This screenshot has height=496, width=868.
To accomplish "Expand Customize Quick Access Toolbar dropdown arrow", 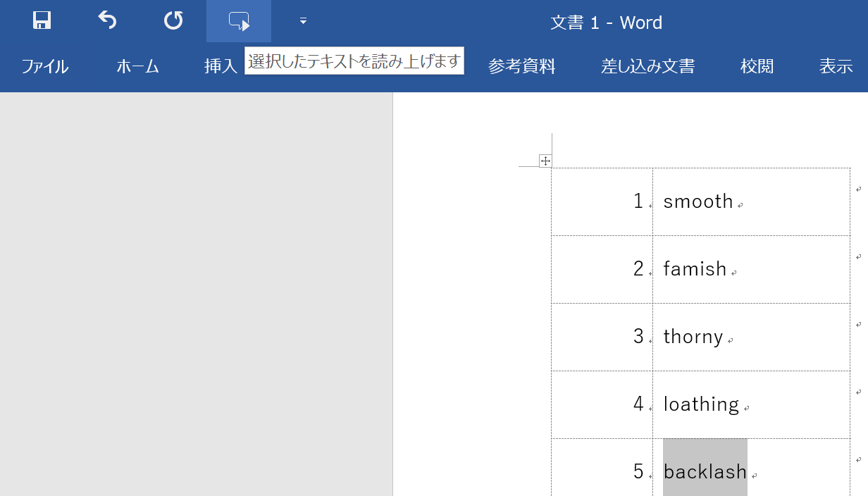I will point(303,21).
